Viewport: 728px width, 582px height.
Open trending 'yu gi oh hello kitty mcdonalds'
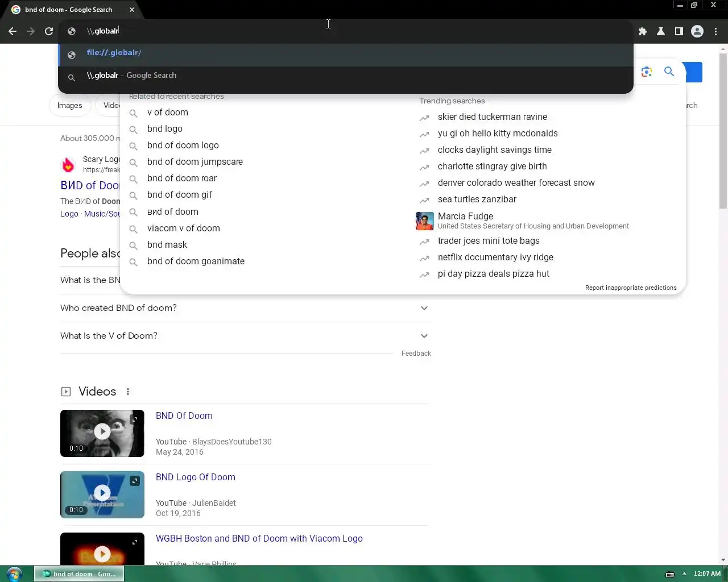498,134
